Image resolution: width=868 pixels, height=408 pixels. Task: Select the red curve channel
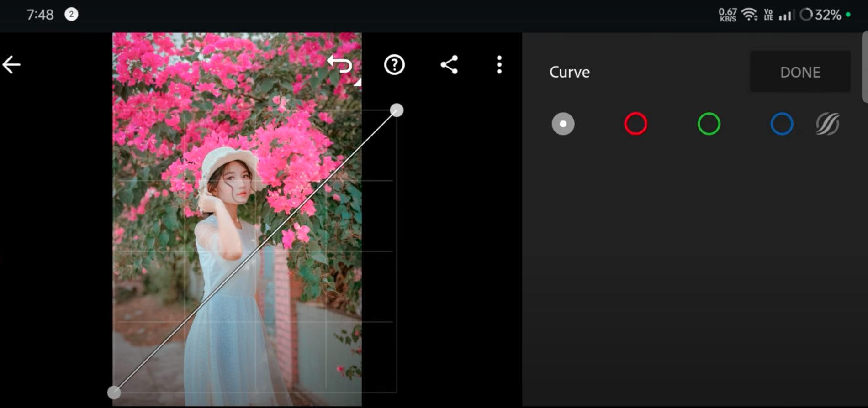tap(635, 124)
